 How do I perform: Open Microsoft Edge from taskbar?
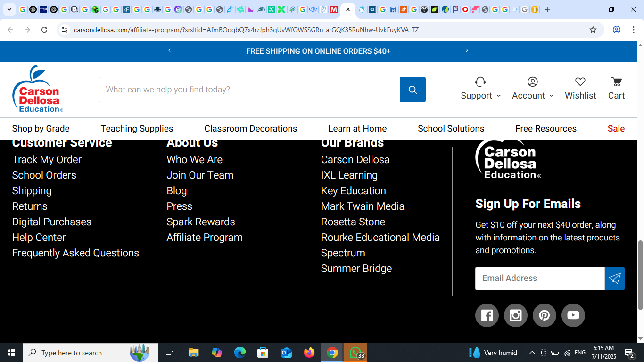pyautogui.click(x=240, y=353)
